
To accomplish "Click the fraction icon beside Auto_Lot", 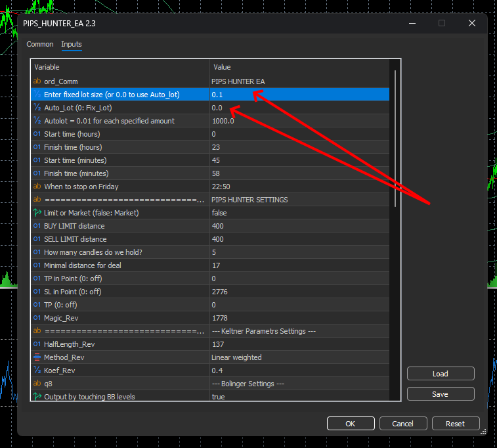I will pyautogui.click(x=37, y=108).
